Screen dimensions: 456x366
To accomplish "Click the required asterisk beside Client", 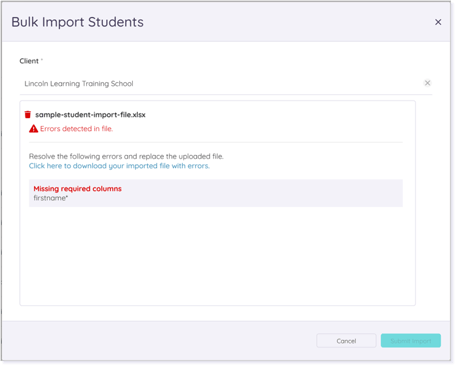I will click(42, 60).
